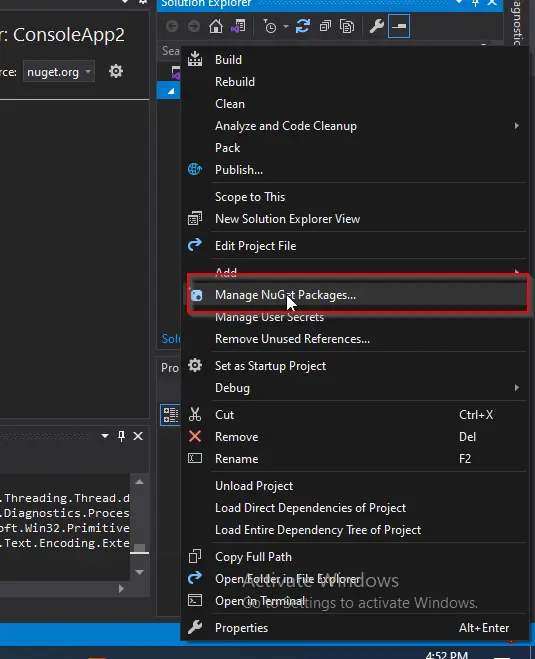
Task: Click Pack in the context menu
Action: 356,148
